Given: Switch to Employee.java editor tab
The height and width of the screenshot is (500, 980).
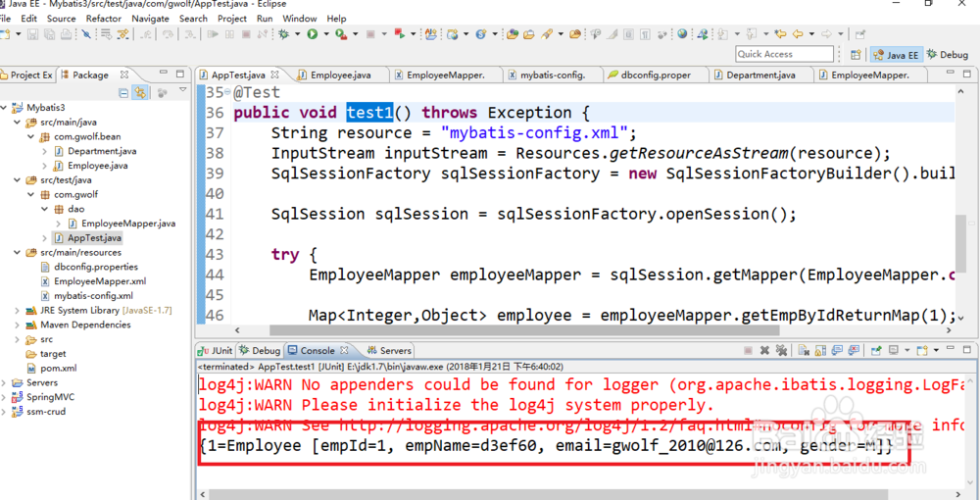Looking at the screenshot, I should click(x=340, y=75).
